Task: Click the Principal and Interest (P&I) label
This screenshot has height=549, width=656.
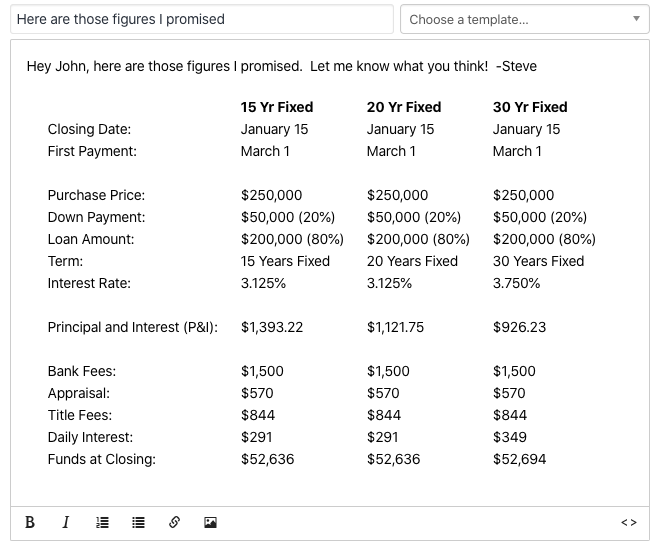Action: click(x=133, y=327)
